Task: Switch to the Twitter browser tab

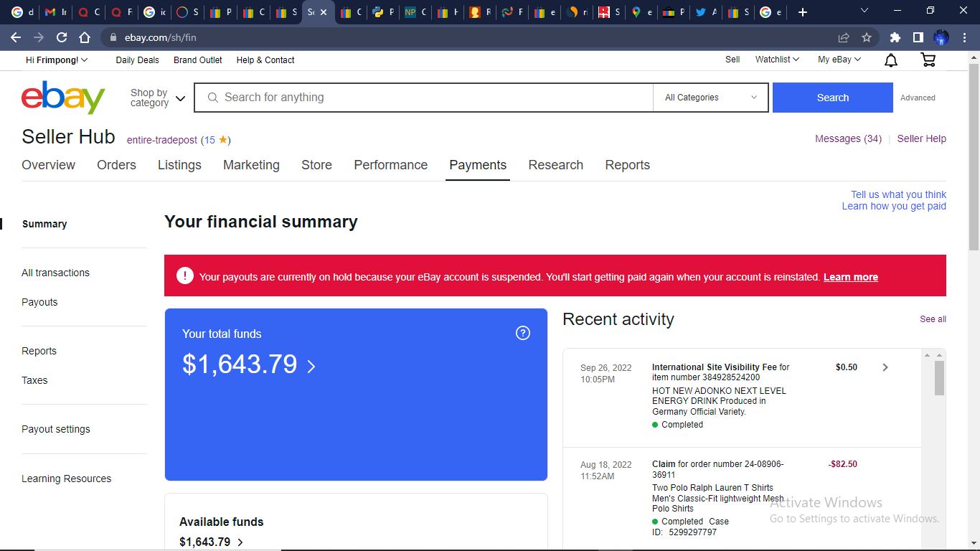Action: (706, 12)
